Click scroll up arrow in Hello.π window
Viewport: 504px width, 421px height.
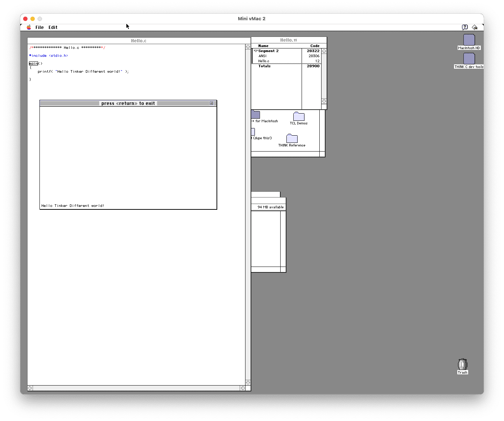pyautogui.click(x=324, y=51)
